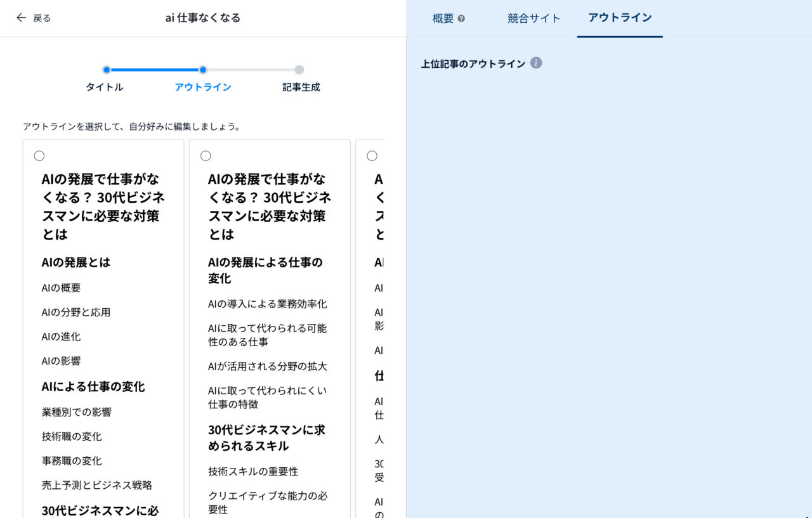Select the second outline card radio button
This screenshot has width=812, height=518.
point(206,155)
